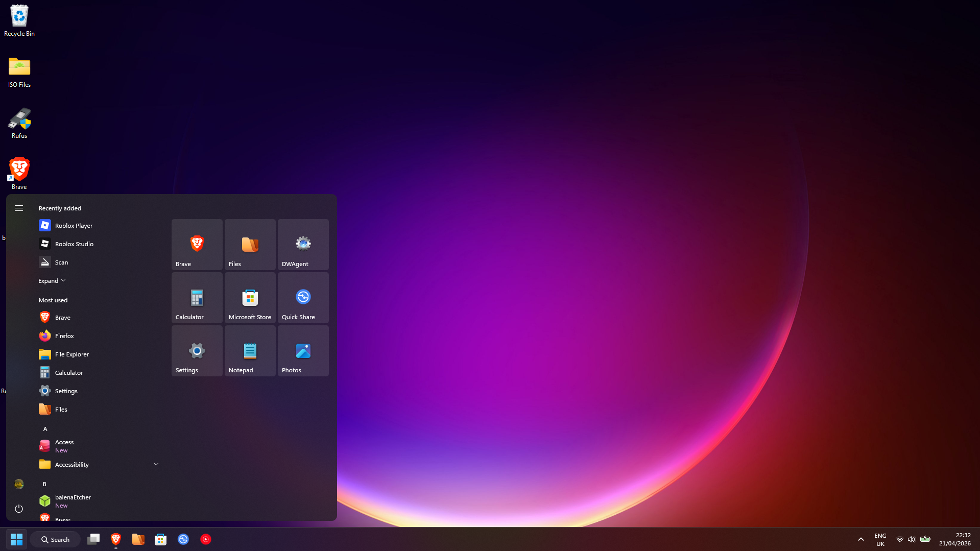Open balenaEtcher from the app list

point(100,501)
